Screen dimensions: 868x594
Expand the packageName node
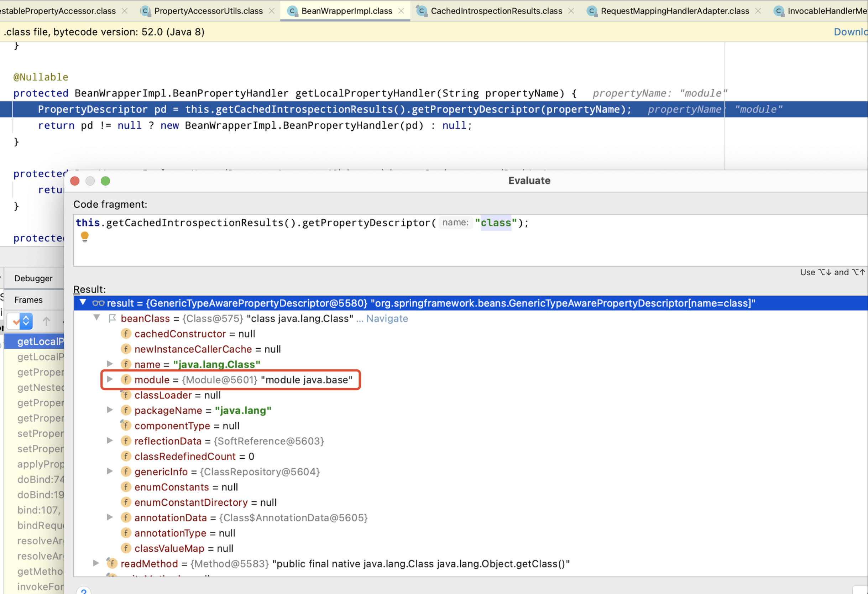(110, 410)
